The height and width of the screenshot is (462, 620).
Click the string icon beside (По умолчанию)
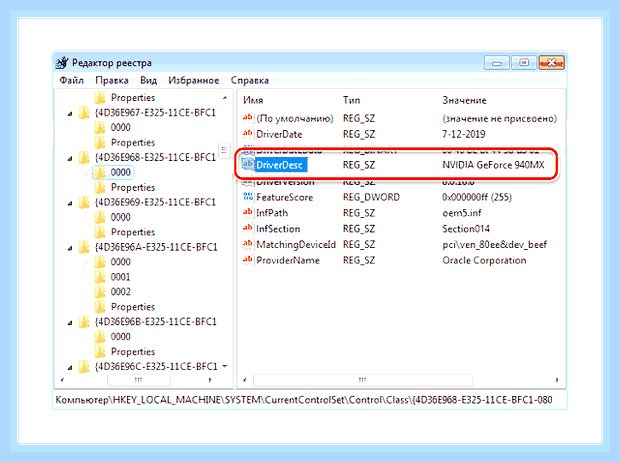coord(248,118)
